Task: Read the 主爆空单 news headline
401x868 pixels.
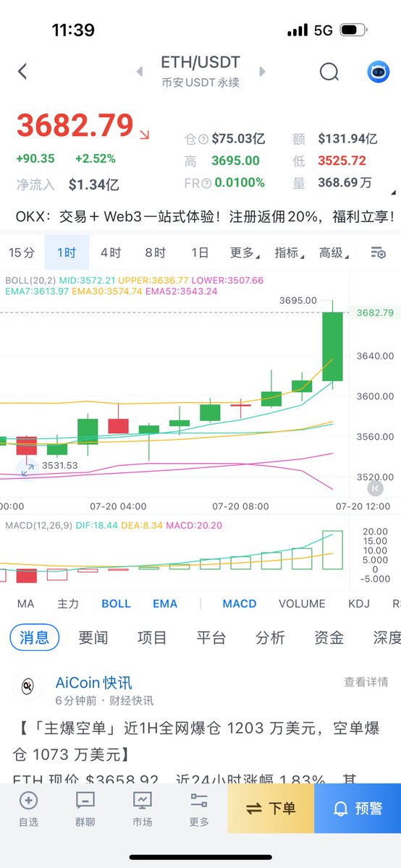Action: pos(196,742)
